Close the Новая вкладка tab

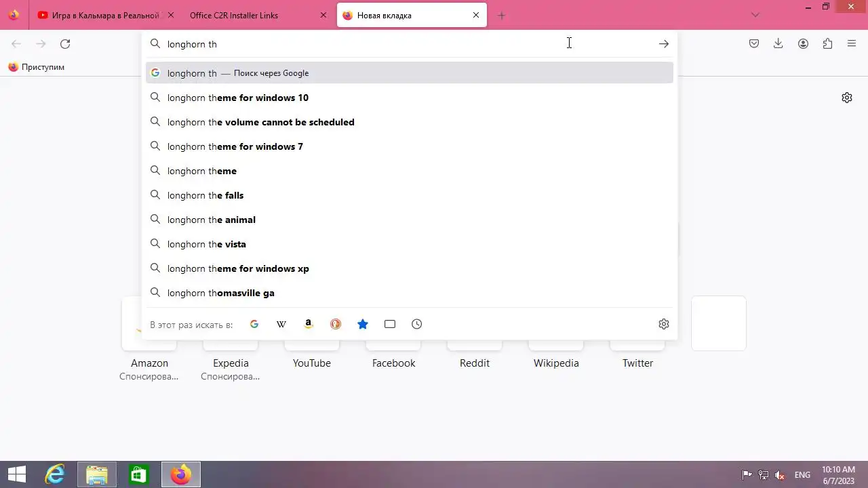coord(476,16)
